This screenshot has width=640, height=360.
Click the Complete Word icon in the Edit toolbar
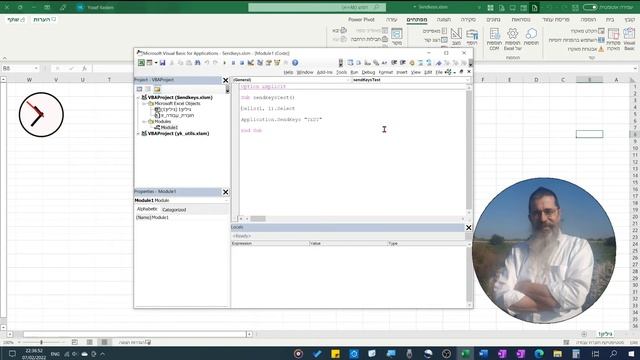[384, 63]
